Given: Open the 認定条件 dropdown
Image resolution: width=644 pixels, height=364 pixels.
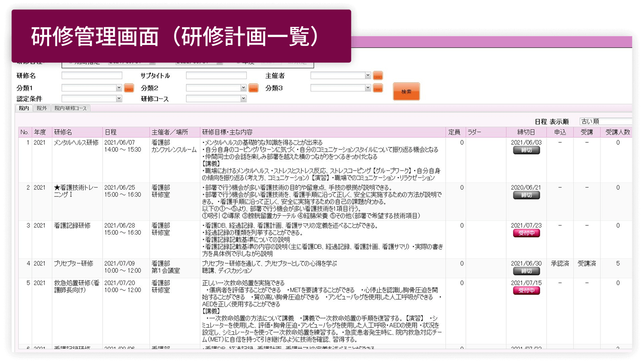Looking at the screenshot, I should click(x=92, y=98).
